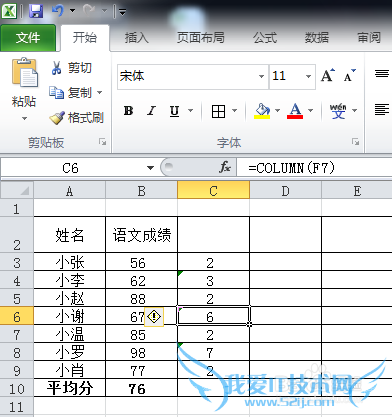Open the font color dropdown arrow

[311, 111]
